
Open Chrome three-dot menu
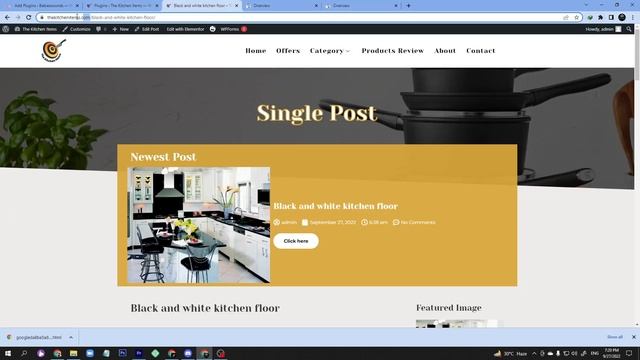pyautogui.click(x=633, y=18)
